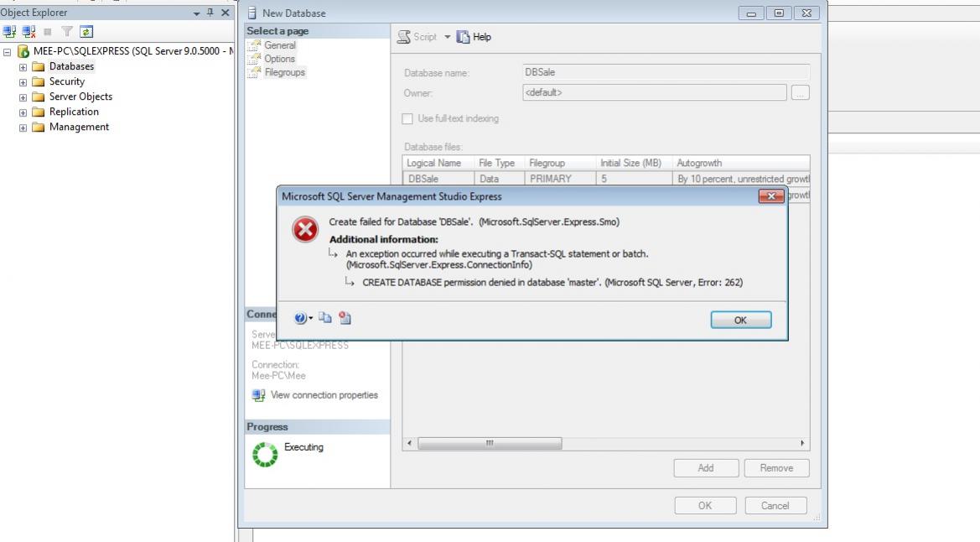
Task: Click the Databases folder icon
Action: 38,66
